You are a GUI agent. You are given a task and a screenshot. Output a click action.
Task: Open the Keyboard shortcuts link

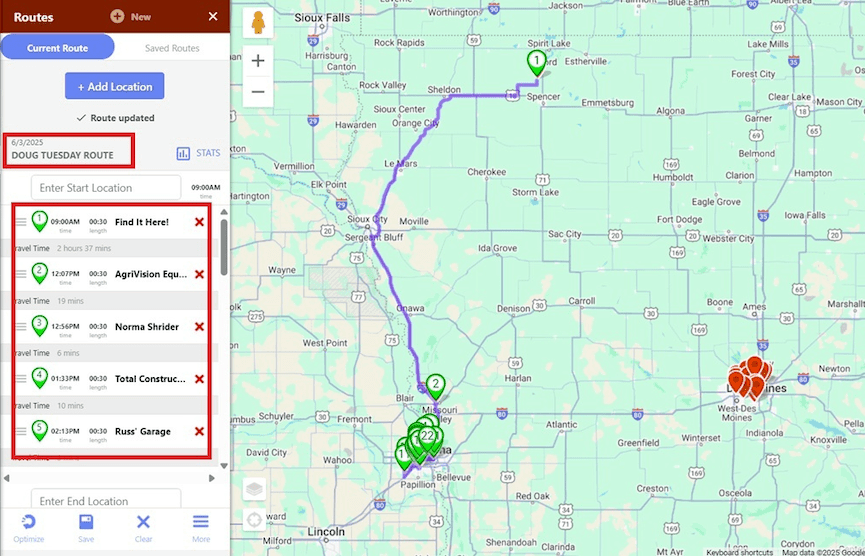click(x=739, y=552)
